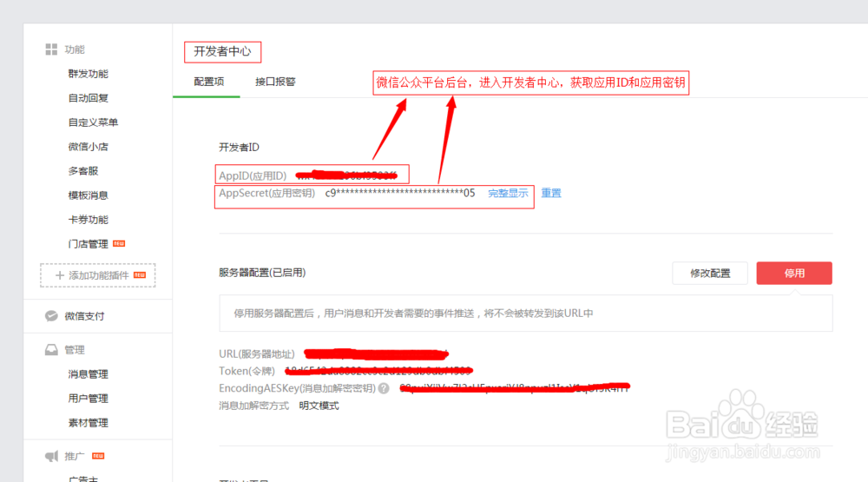Click the 推广 megaphone icon

point(51,456)
